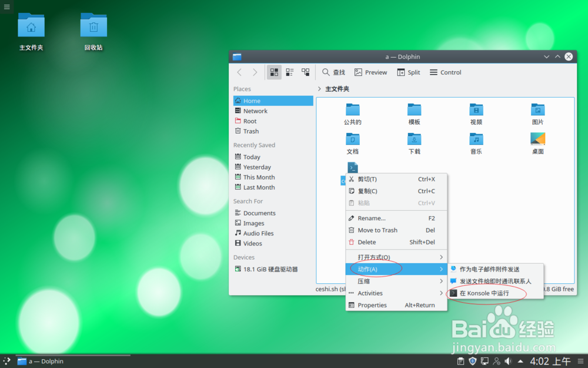Click the back navigation arrow
The image size is (588, 368).
[x=239, y=72]
